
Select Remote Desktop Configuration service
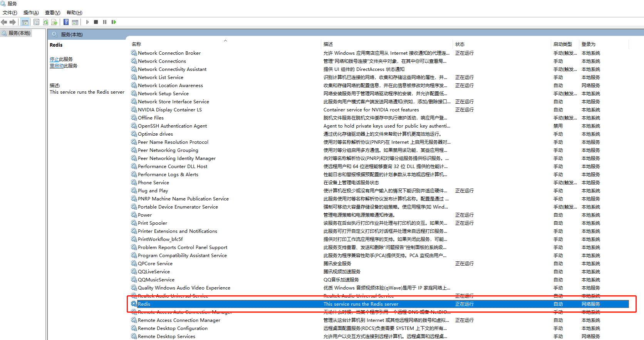point(173,328)
